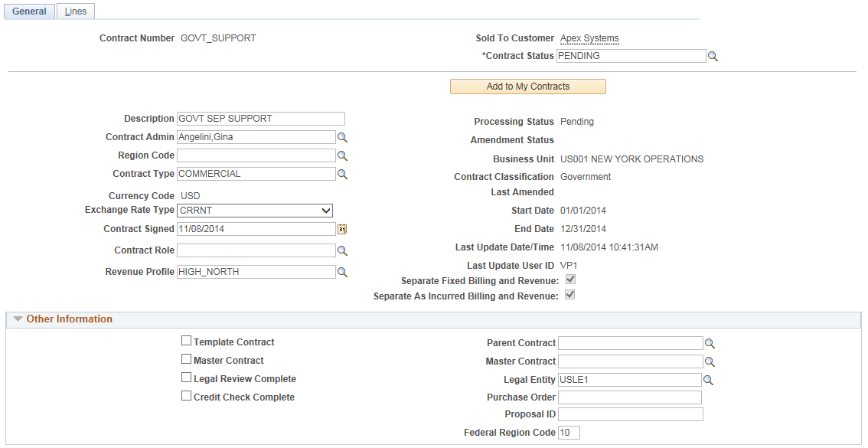Select the General tab

pos(29,11)
